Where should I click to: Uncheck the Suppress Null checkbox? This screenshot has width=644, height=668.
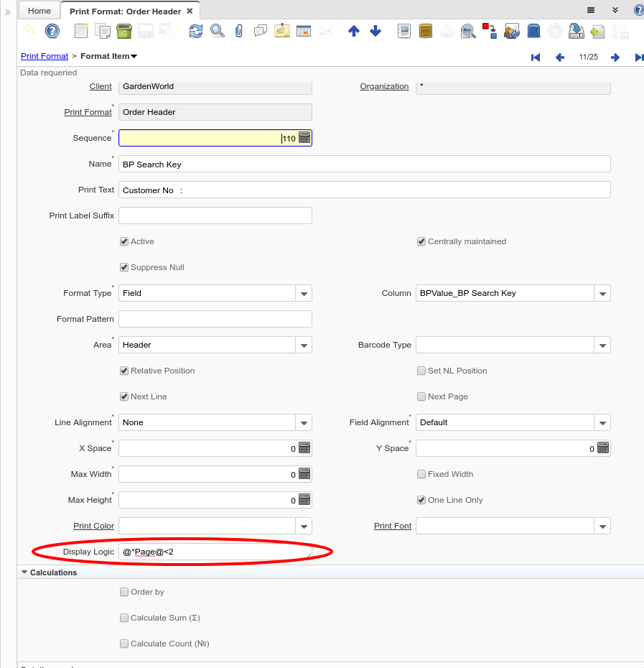click(x=124, y=267)
